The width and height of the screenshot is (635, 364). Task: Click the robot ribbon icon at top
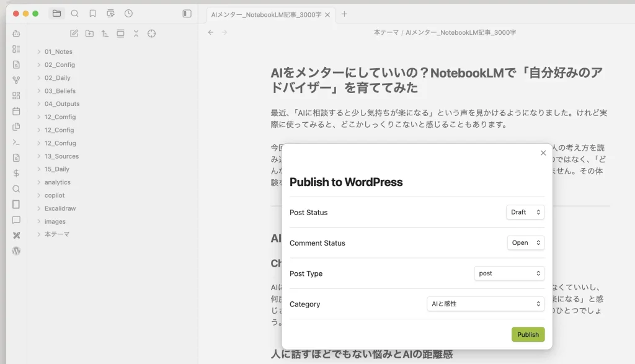16,33
